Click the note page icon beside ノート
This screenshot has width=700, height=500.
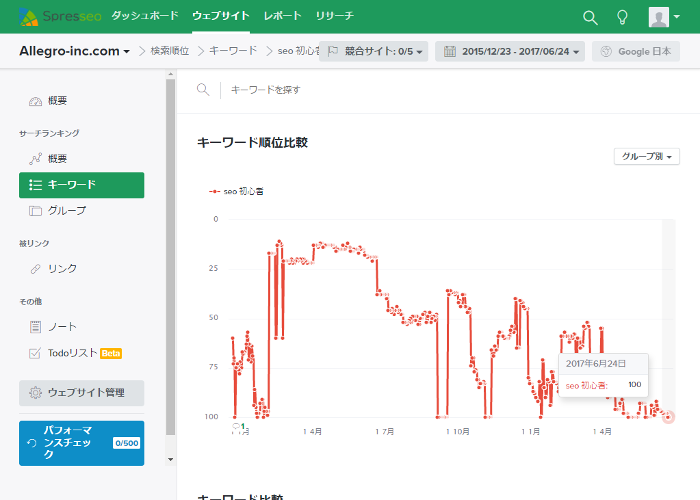pyautogui.click(x=35, y=327)
